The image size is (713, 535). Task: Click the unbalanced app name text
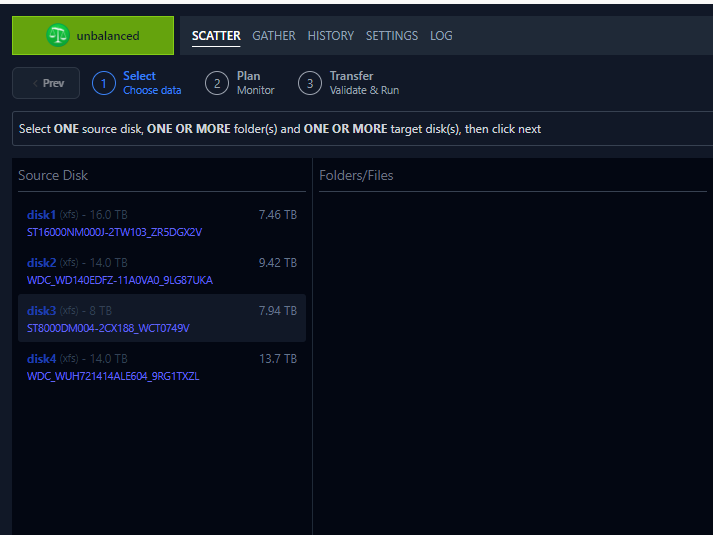coord(108,36)
